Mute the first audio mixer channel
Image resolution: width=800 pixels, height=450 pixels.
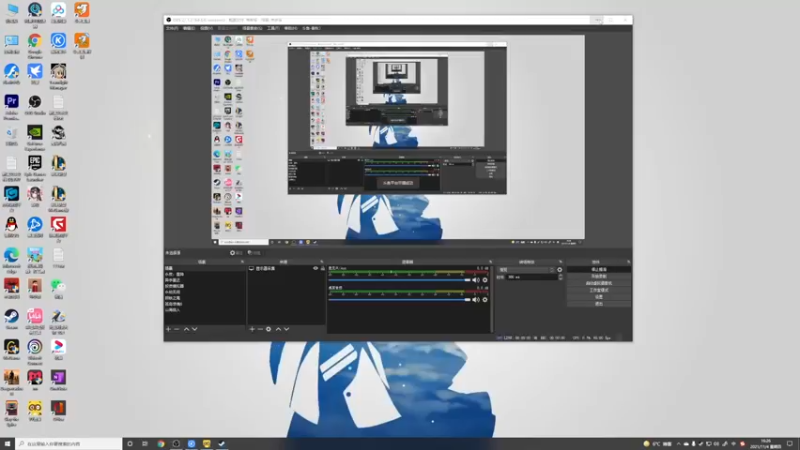tap(476, 280)
